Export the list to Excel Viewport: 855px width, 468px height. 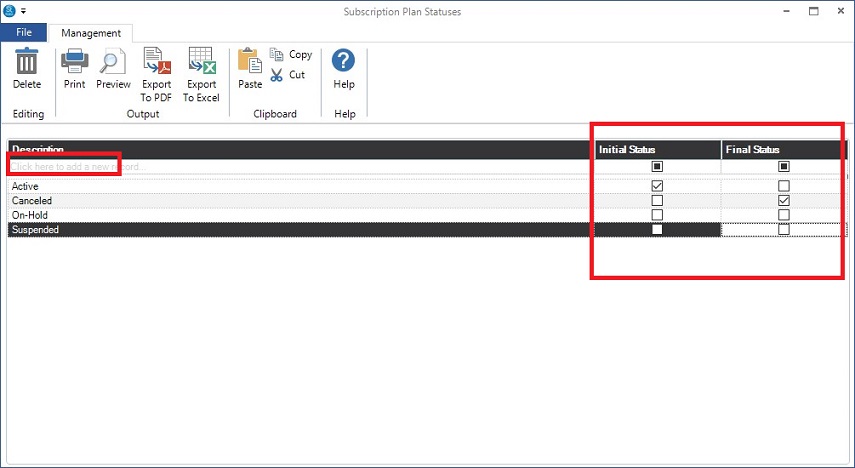pyautogui.click(x=201, y=63)
